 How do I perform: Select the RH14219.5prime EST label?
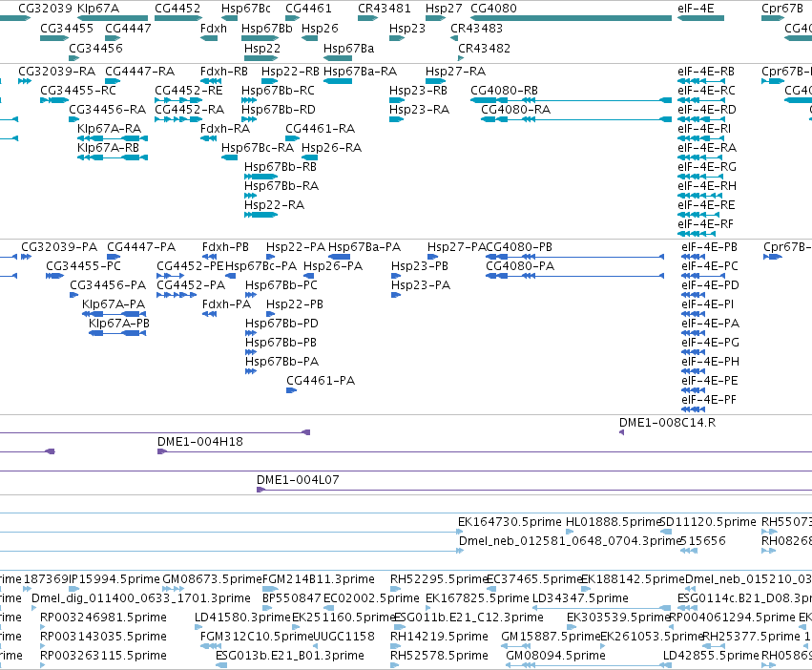[x=439, y=637]
